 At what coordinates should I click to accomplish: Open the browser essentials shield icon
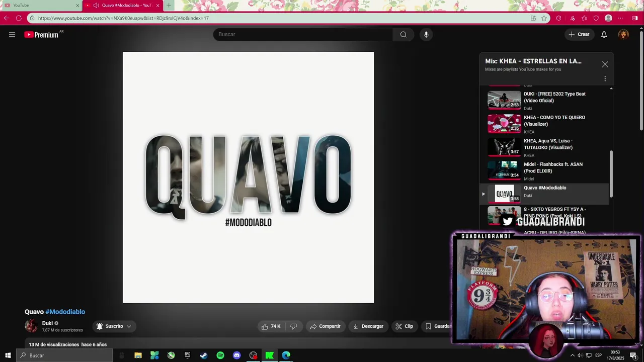[596, 18]
